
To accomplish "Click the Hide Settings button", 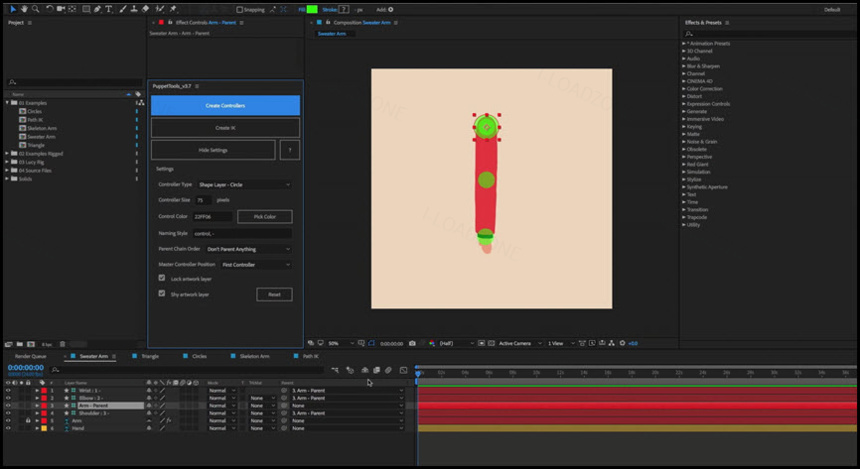I will [x=213, y=150].
